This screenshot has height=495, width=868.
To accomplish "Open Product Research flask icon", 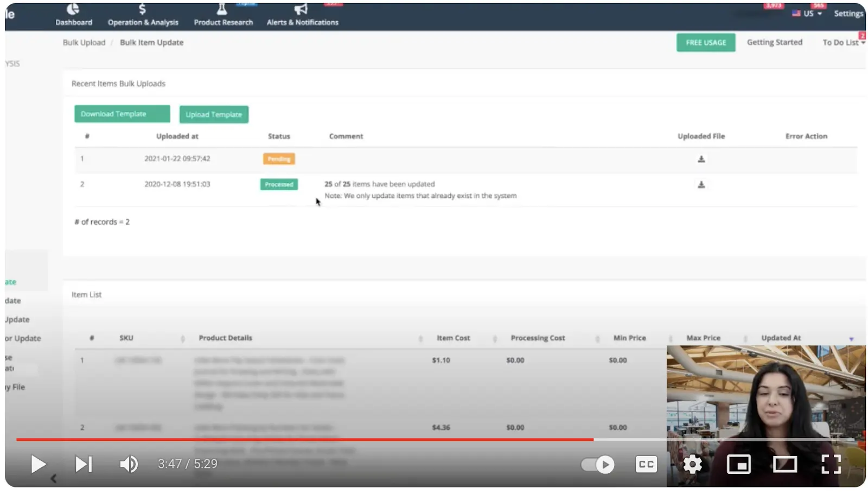I will point(222,9).
